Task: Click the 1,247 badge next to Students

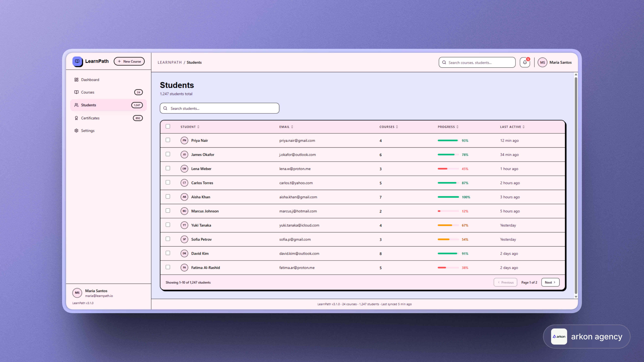Action: pos(137,105)
